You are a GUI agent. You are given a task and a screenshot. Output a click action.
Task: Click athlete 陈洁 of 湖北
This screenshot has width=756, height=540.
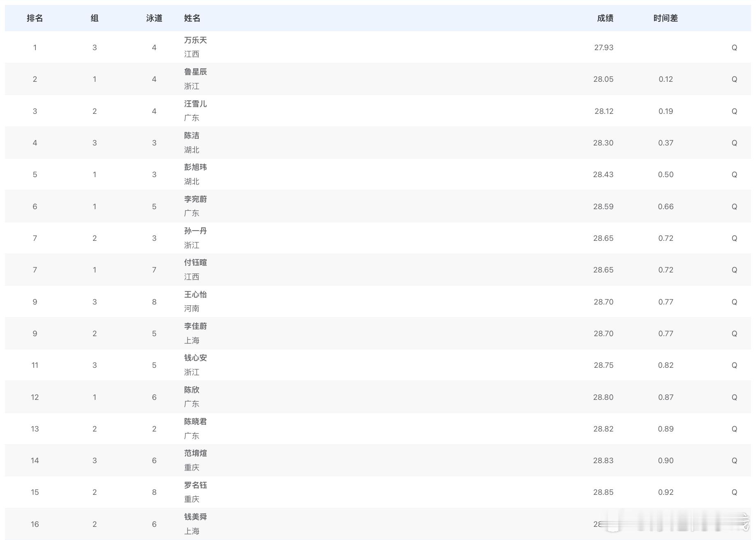[191, 136]
